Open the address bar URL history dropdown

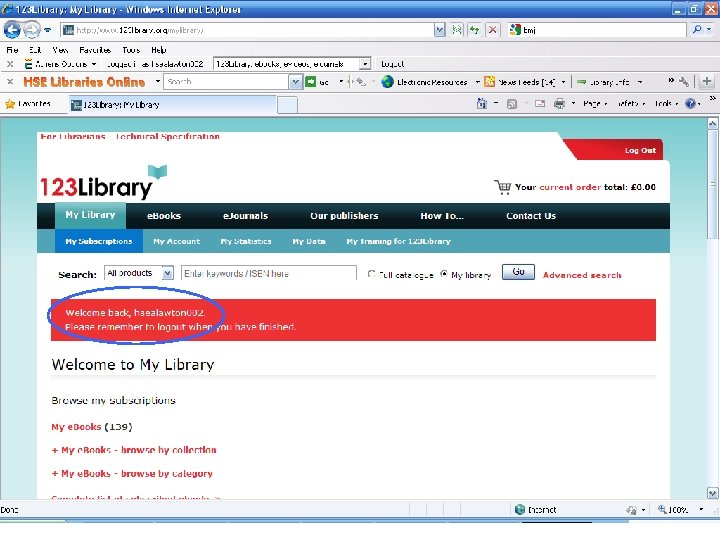pyautogui.click(x=439, y=30)
